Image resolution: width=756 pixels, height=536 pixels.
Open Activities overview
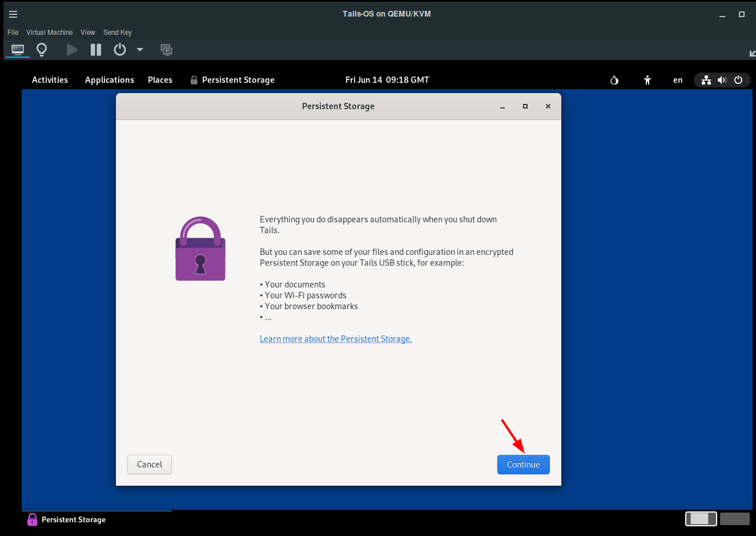click(x=50, y=80)
